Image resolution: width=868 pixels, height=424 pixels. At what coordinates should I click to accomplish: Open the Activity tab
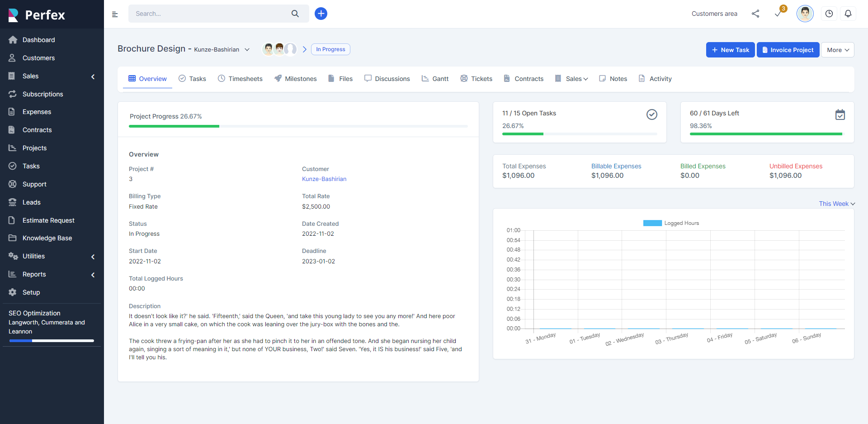(x=655, y=79)
